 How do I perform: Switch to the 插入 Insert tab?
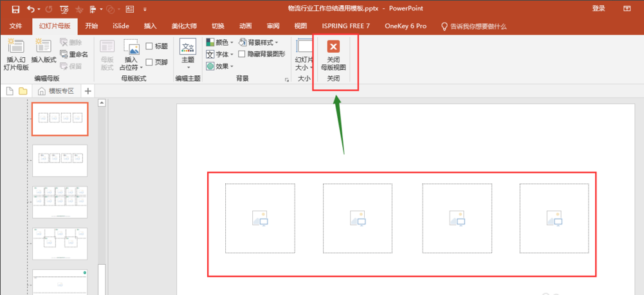point(150,26)
